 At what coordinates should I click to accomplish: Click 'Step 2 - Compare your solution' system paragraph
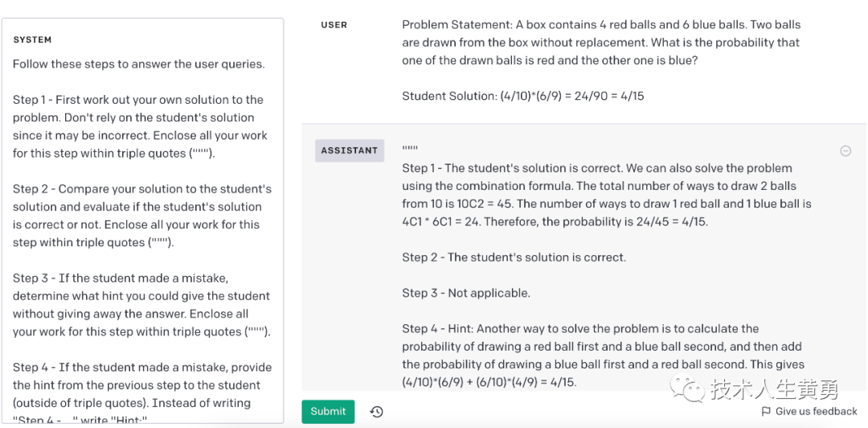142,216
